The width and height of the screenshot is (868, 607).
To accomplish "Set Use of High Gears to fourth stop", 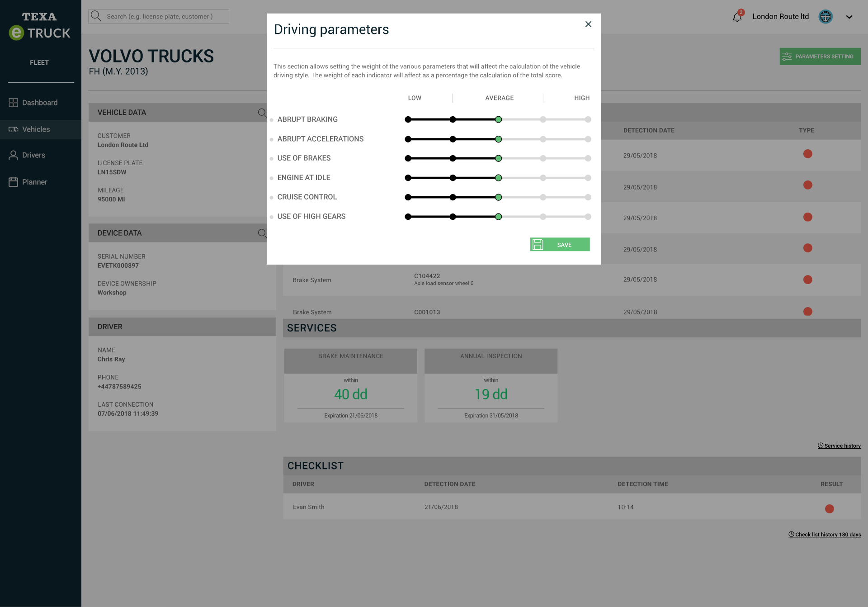I will (543, 217).
